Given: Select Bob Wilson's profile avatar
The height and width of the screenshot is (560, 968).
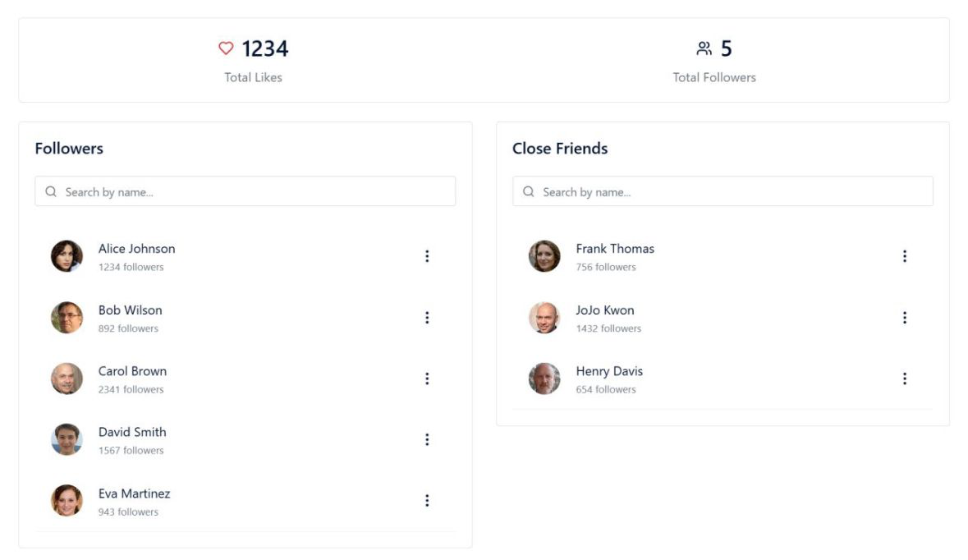Looking at the screenshot, I should [x=67, y=317].
